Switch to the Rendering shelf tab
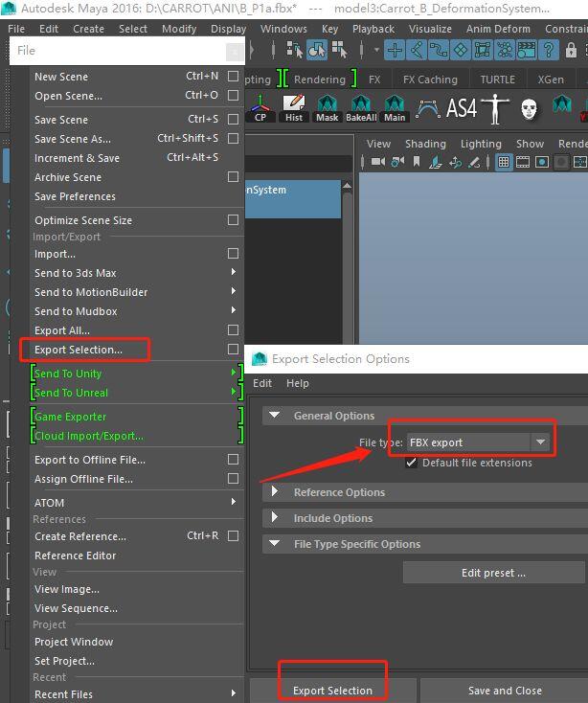This screenshot has width=588, height=703. click(x=320, y=79)
